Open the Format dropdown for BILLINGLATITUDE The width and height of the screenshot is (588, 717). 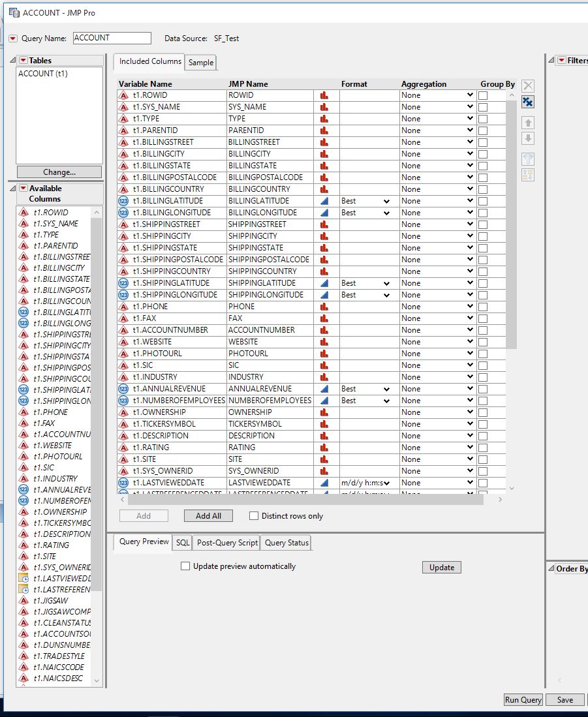click(x=386, y=201)
